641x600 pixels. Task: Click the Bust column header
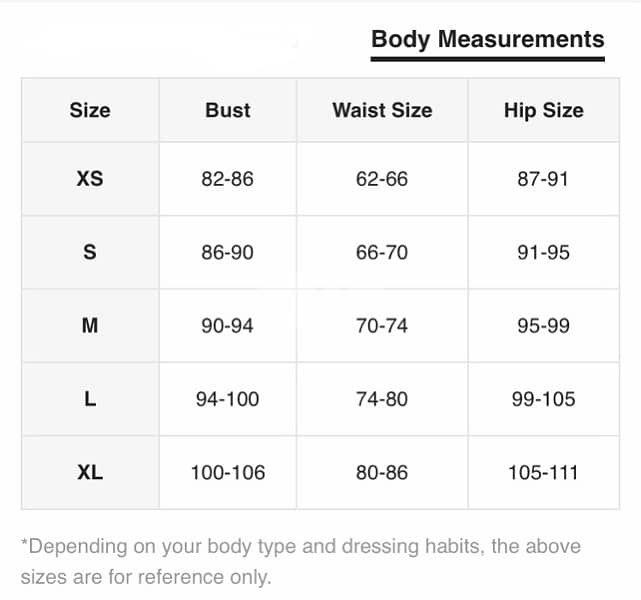pyautogui.click(x=228, y=110)
